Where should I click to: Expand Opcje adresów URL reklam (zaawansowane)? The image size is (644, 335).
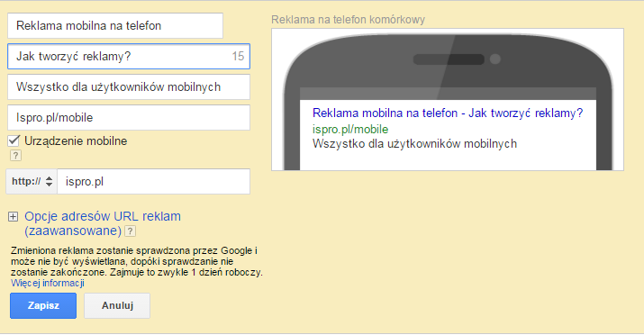(103, 223)
